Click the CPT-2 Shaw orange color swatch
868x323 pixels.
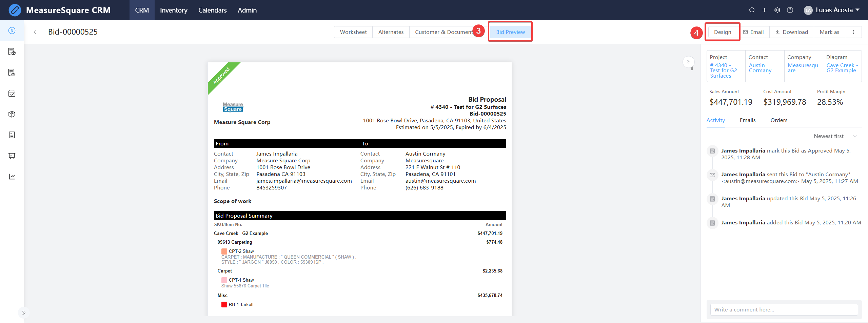[x=224, y=251]
